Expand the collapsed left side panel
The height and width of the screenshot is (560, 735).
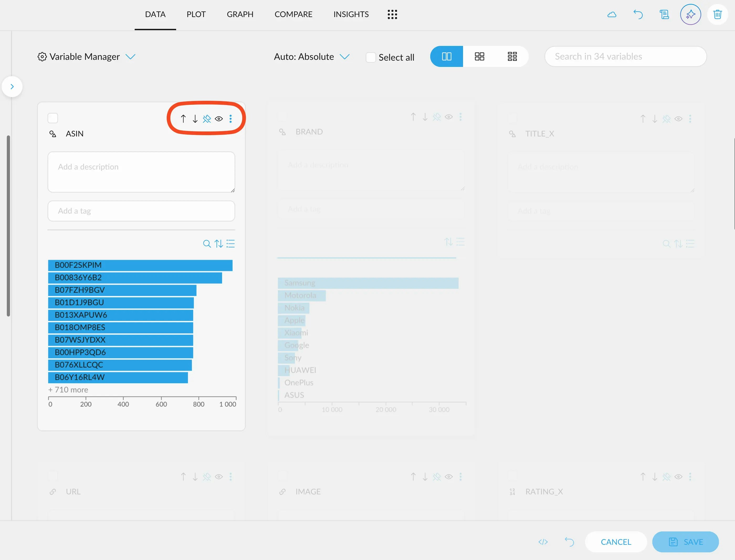(x=12, y=86)
